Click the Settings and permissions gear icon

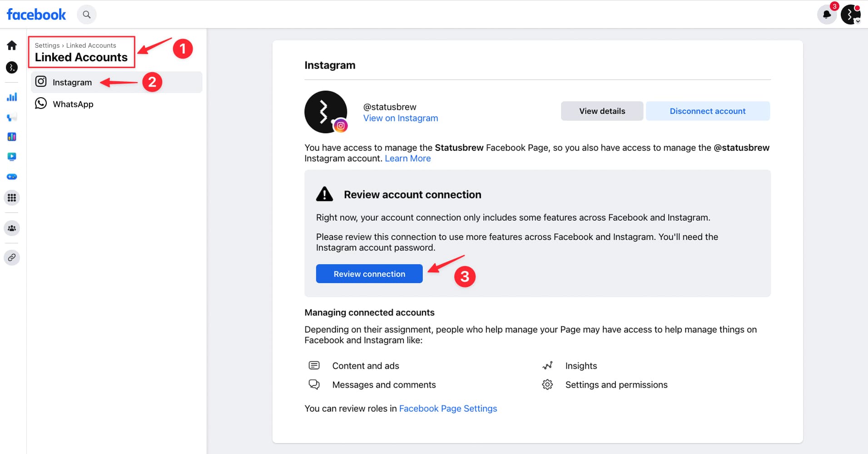(547, 385)
